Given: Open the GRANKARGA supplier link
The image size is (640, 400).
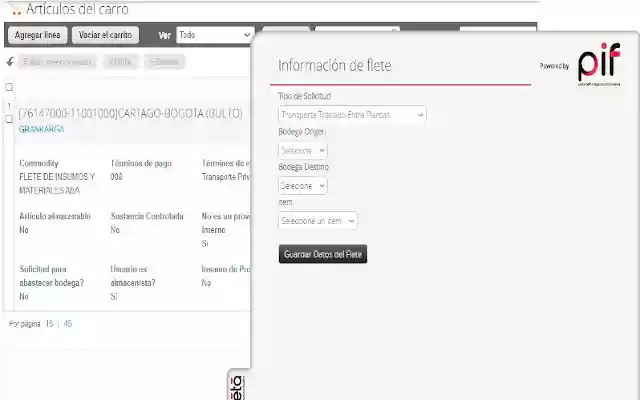Looking at the screenshot, I should 41,129.
